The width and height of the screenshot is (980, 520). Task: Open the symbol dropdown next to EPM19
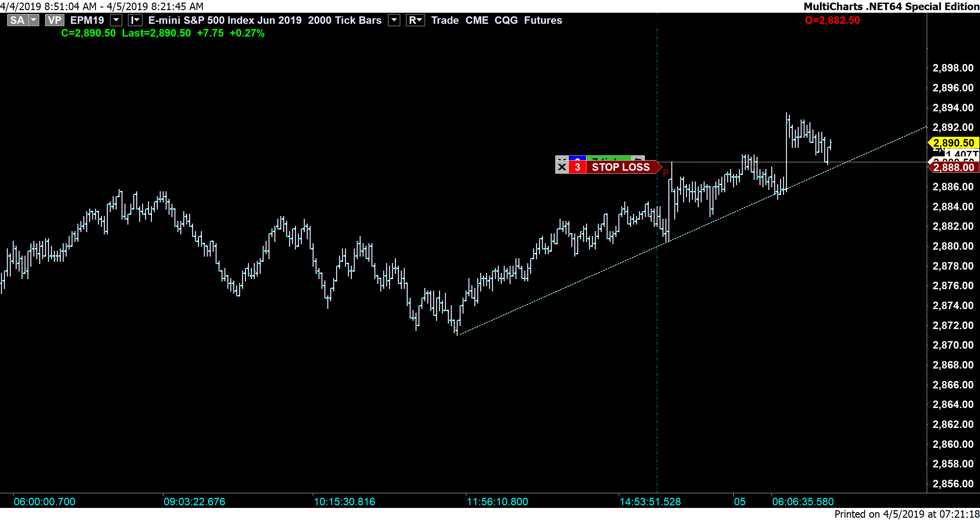click(116, 20)
